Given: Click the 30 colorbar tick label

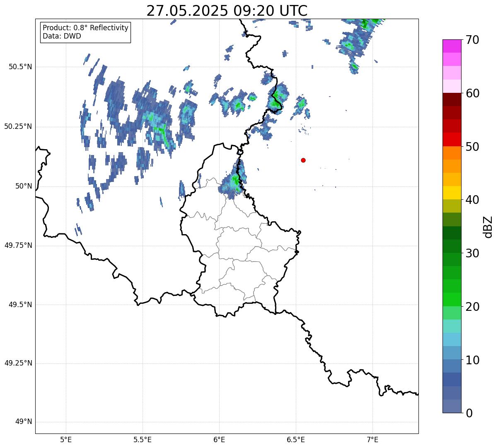Looking at the screenshot, I should pos(472,253).
